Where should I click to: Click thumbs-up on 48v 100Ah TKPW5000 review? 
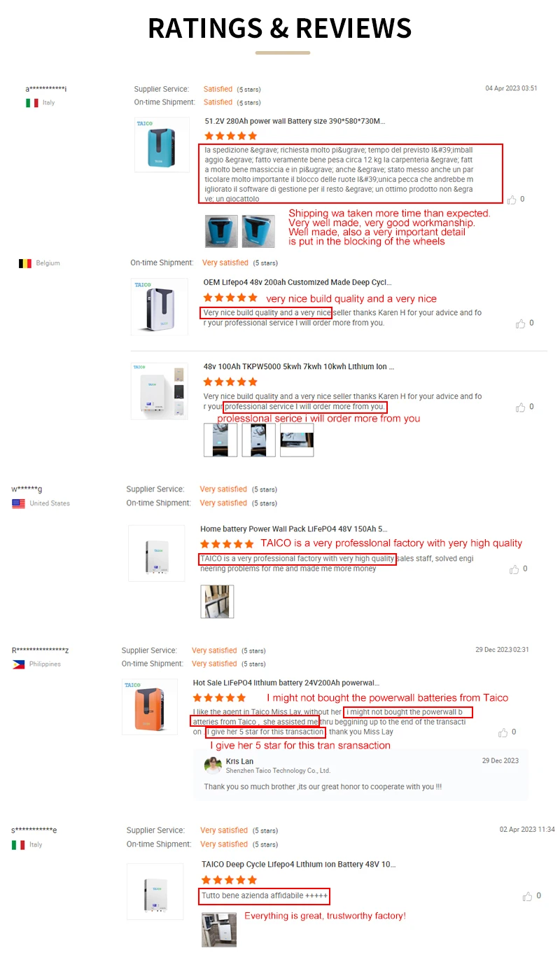[x=520, y=407]
